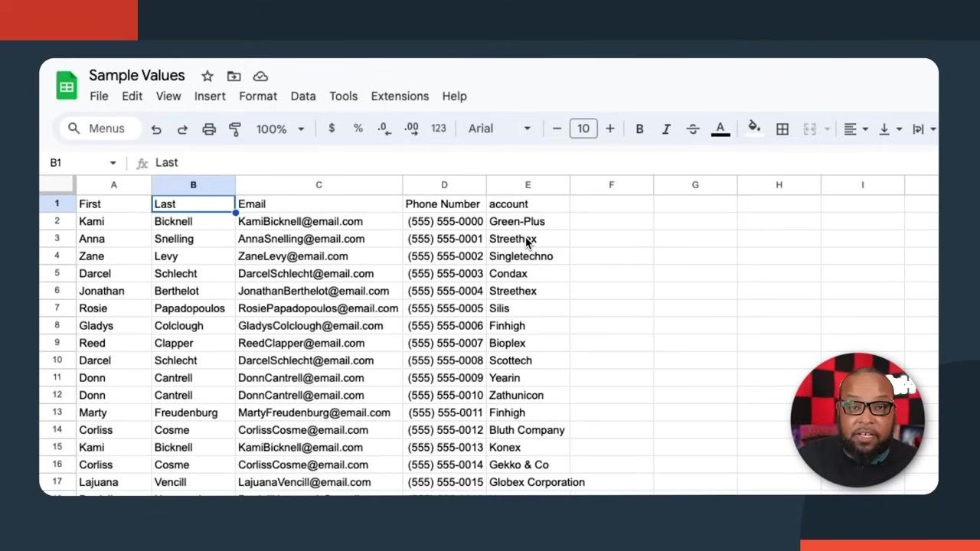Open the Tools menu
The image size is (980, 551).
click(344, 96)
